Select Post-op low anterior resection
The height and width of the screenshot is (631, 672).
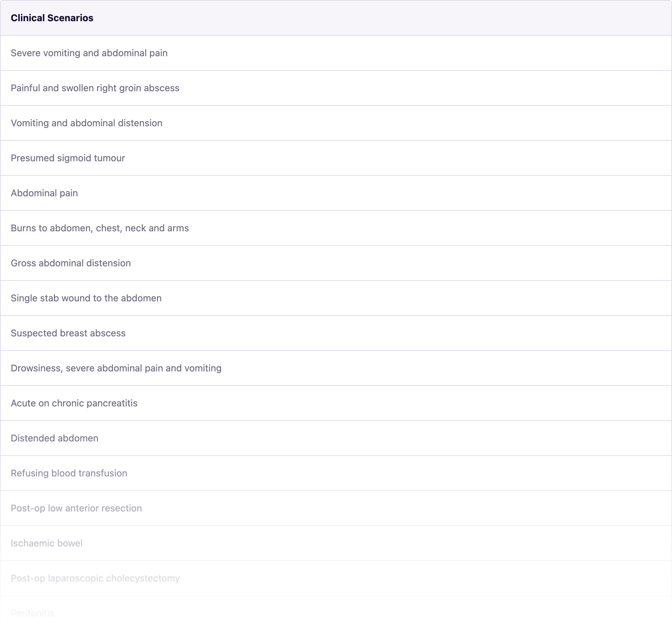point(76,508)
